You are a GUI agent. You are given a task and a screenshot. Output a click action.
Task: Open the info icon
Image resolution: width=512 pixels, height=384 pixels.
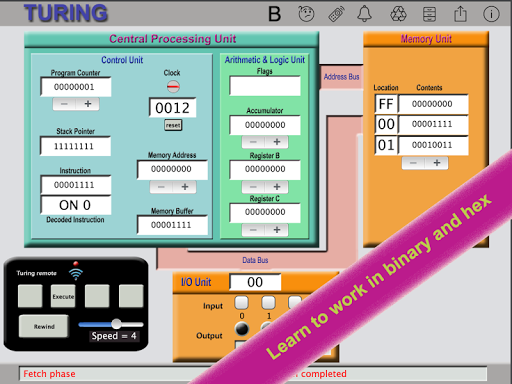click(x=491, y=14)
